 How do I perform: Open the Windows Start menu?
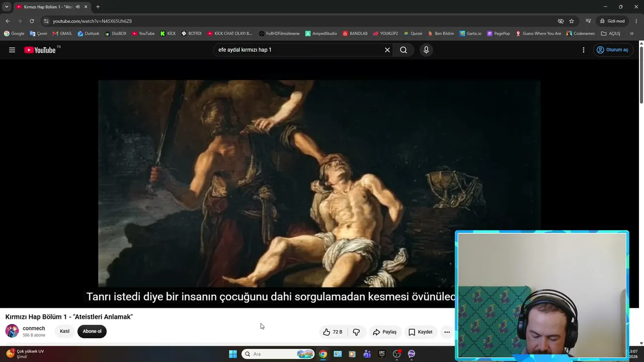[233, 354]
